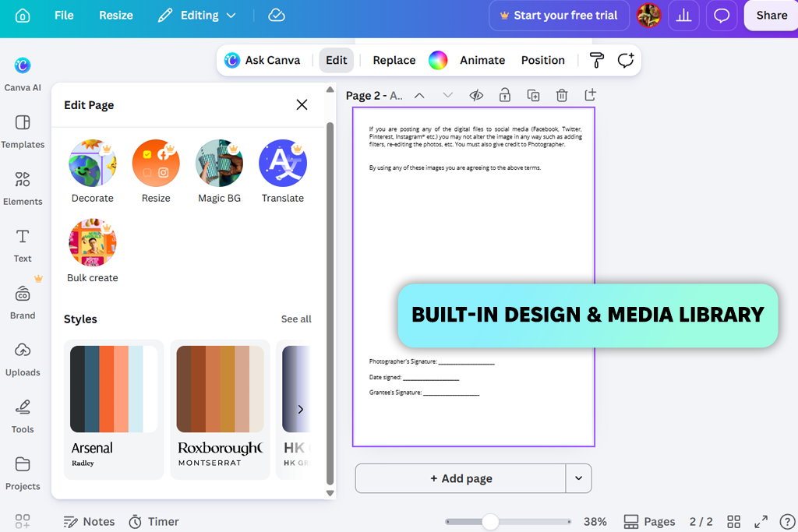Choose the Magic BG feature
The height and width of the screenshot is (532, 798).
point(219,171)
